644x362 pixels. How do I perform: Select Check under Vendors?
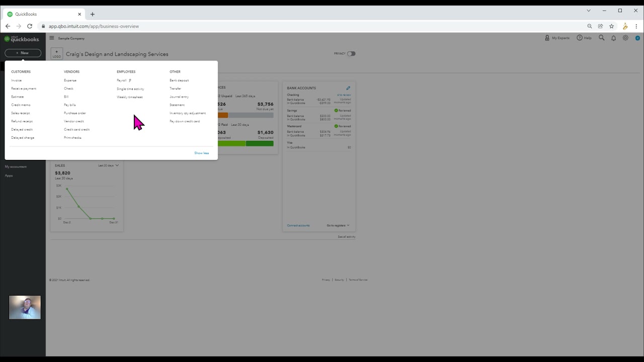tap(68, 88)
